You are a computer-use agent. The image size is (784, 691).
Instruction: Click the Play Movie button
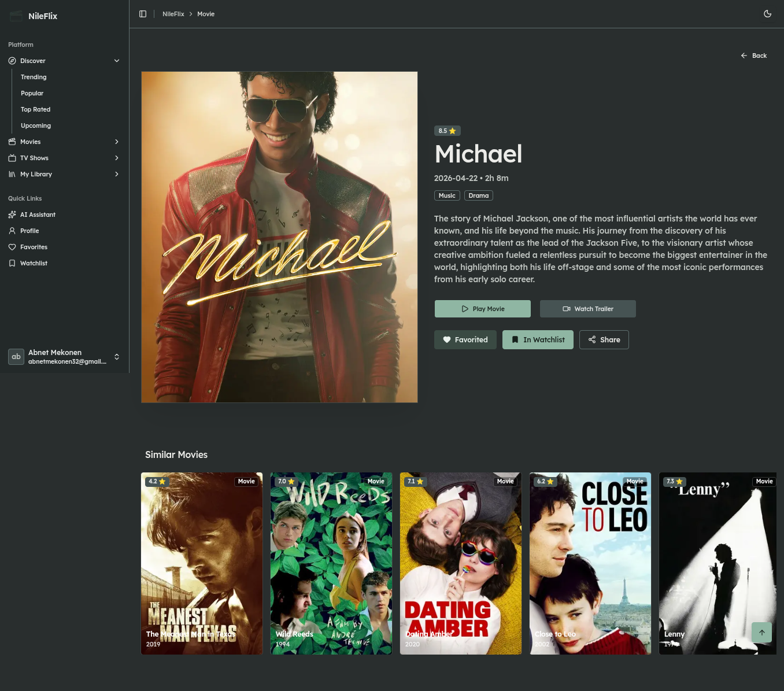(483, 309)
